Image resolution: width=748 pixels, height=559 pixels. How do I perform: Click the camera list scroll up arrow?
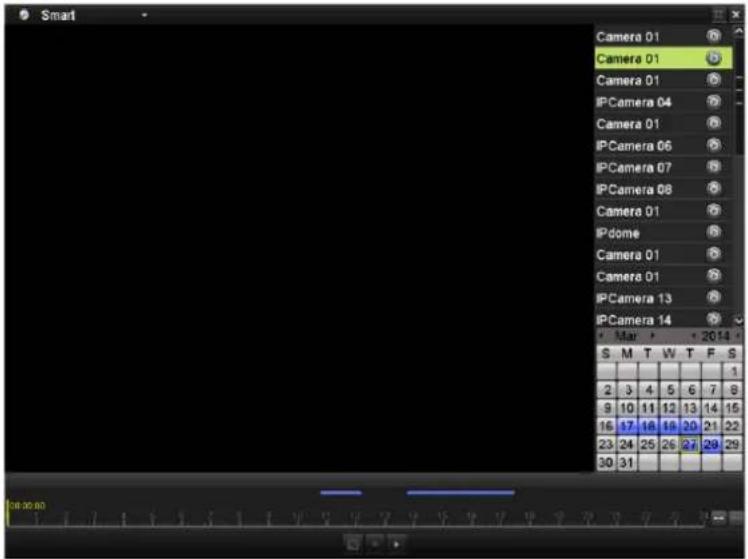[739, 32]
